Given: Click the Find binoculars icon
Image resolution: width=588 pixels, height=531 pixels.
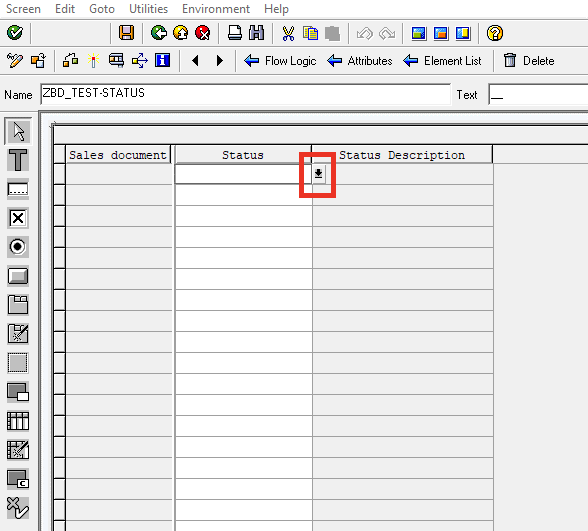Looking at the screenshot, I should [x=256, y=33].
